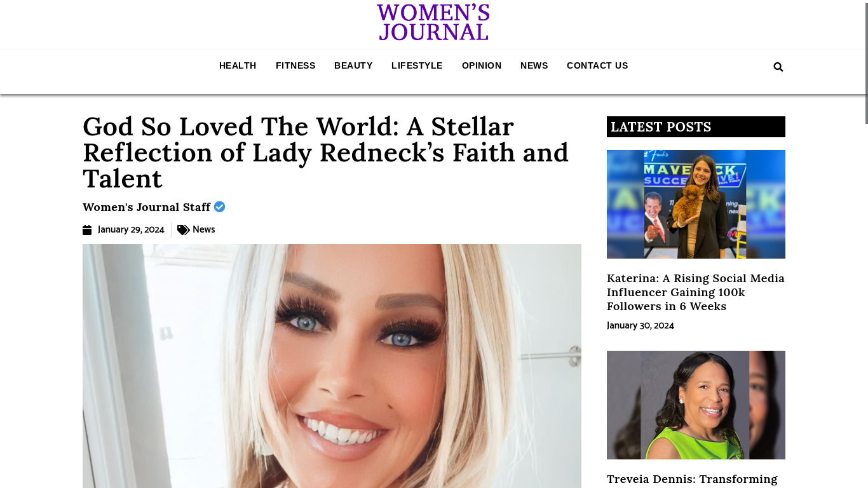
Task: Open the Treveia Dennis article title
Action: coord(692,479)
